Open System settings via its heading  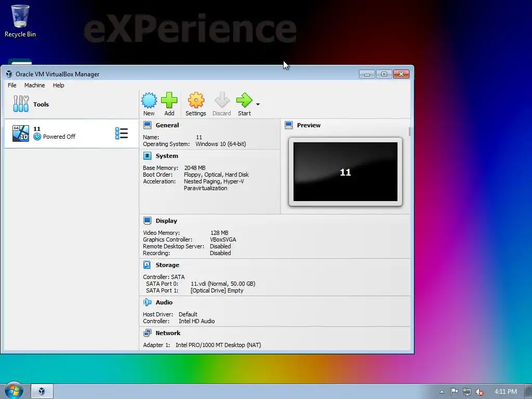click(x=167, y=156)
